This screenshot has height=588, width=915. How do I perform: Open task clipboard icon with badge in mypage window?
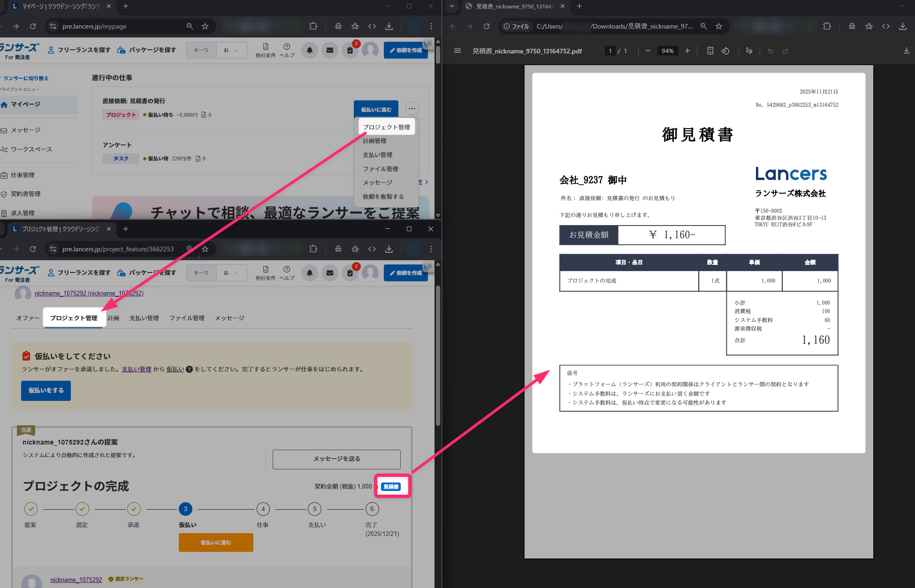(x=350, y=50)
